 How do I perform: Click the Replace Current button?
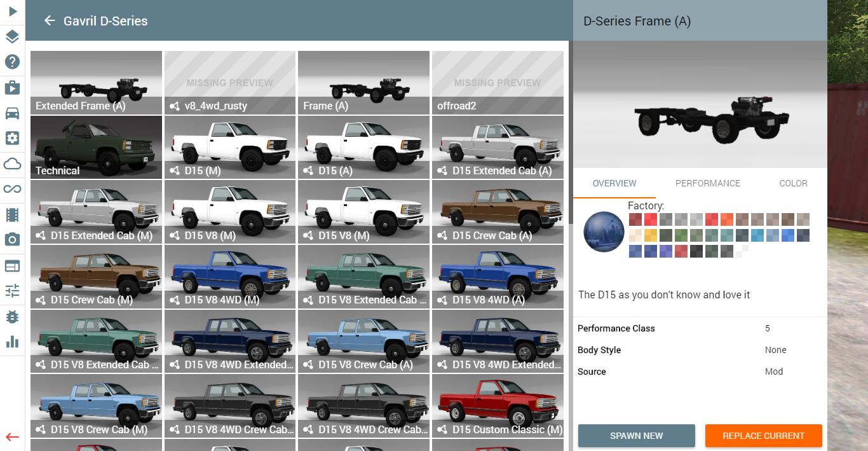(x=764, y=436)
